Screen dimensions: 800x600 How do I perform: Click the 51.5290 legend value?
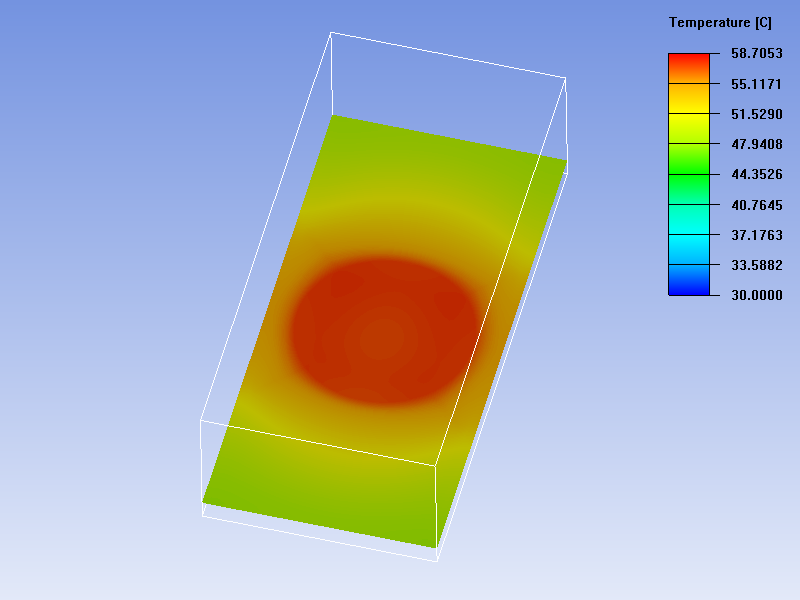point(757,114)
